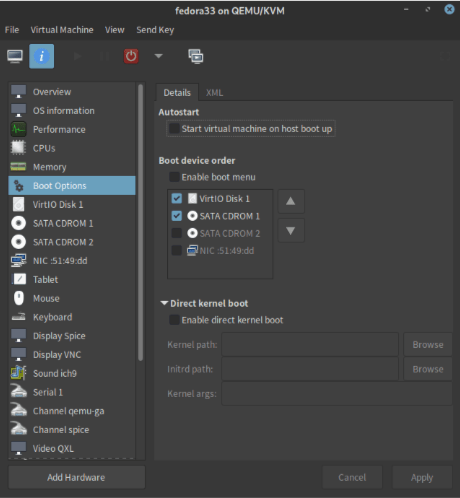
Task: Collapse Direct kernel boot section
Action: click(164, 303)
